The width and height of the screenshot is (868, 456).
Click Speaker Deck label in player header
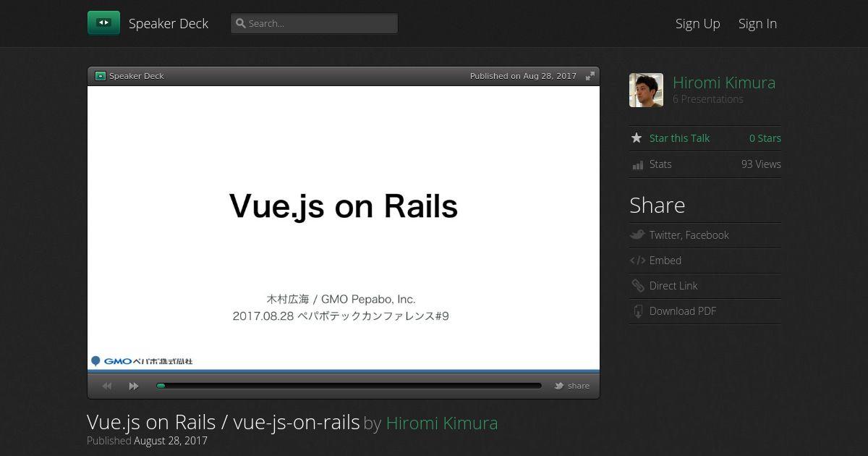137,76
